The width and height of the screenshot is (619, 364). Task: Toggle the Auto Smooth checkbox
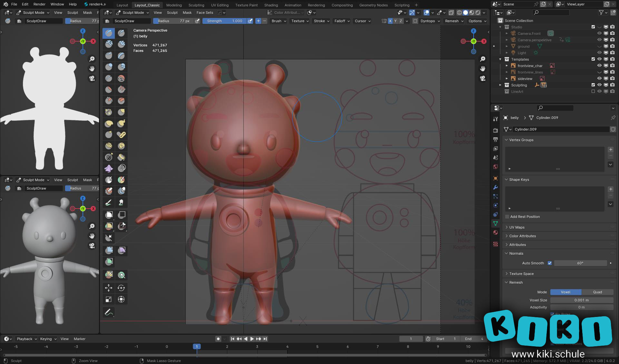coord(550,263)
